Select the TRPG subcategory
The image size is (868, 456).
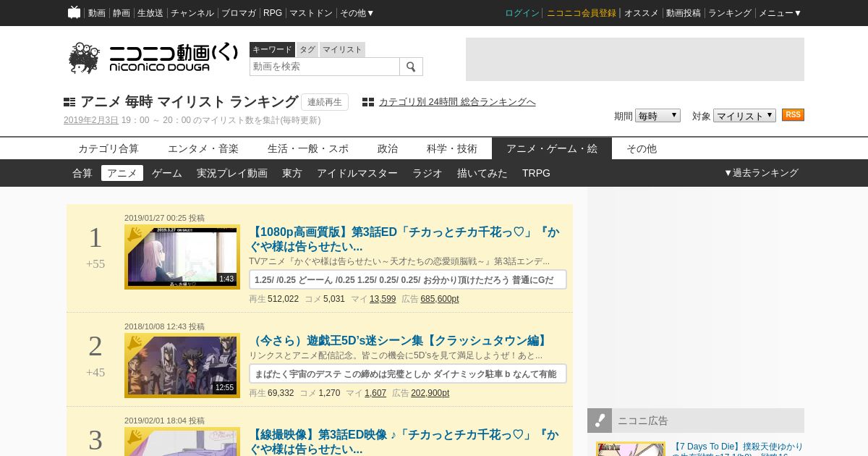click(536, 173)
